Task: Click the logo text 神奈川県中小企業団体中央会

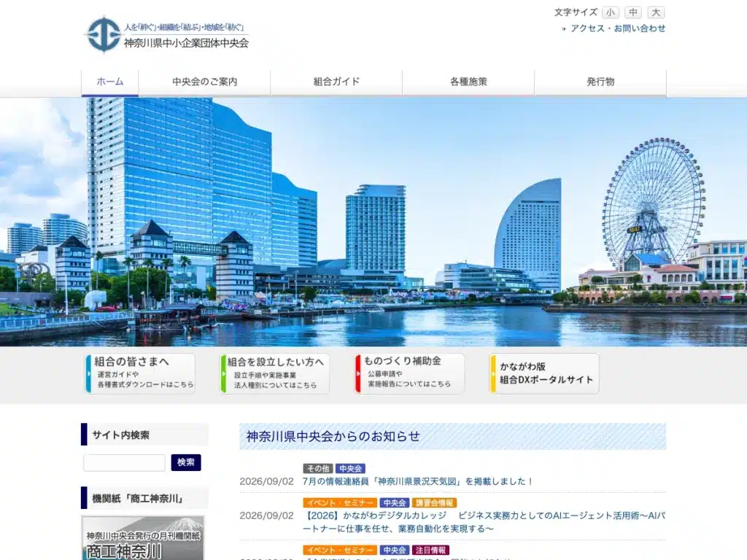Action: pos(186,43)
